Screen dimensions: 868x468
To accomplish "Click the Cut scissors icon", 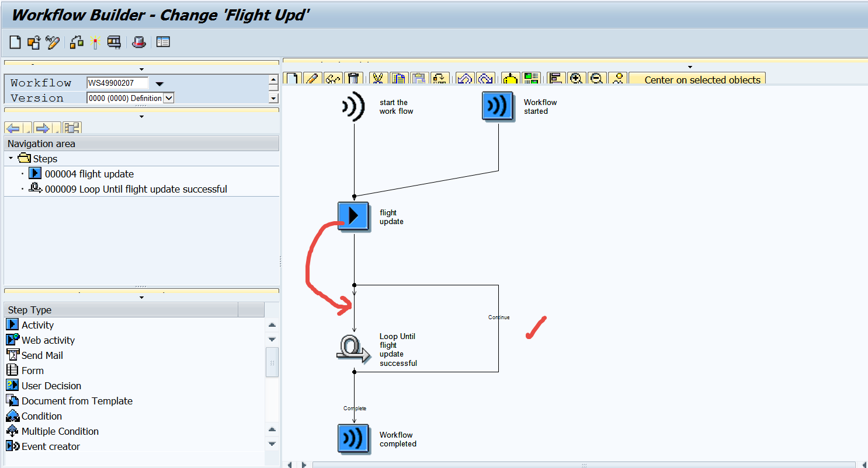I will pyautogui.click(x=379, y=79).
